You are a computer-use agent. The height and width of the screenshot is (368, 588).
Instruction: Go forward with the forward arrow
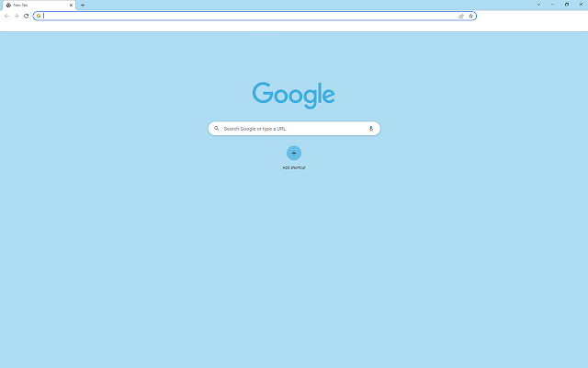(17, 16)
